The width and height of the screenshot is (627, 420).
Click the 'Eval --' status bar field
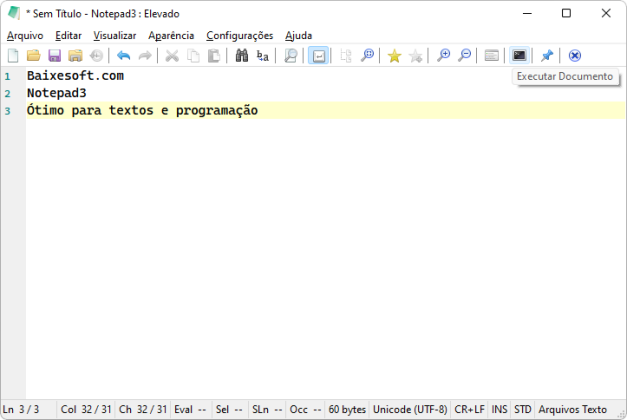(x=190, y=410)
